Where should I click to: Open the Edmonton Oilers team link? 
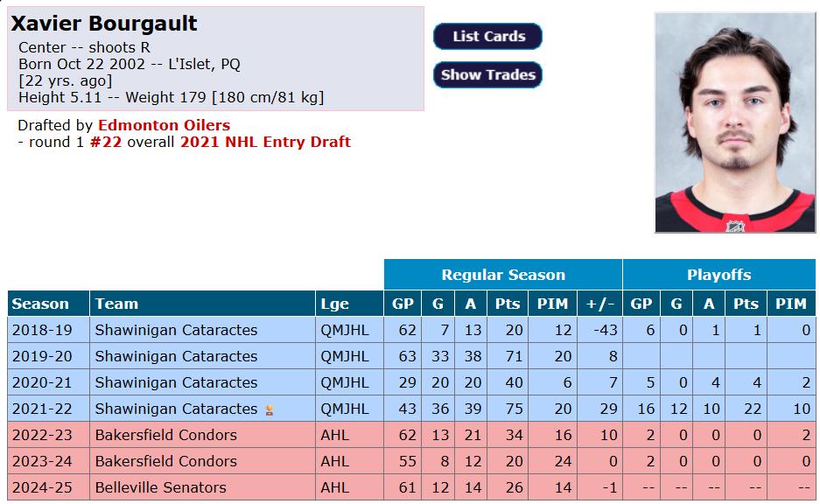coord(164,125)
